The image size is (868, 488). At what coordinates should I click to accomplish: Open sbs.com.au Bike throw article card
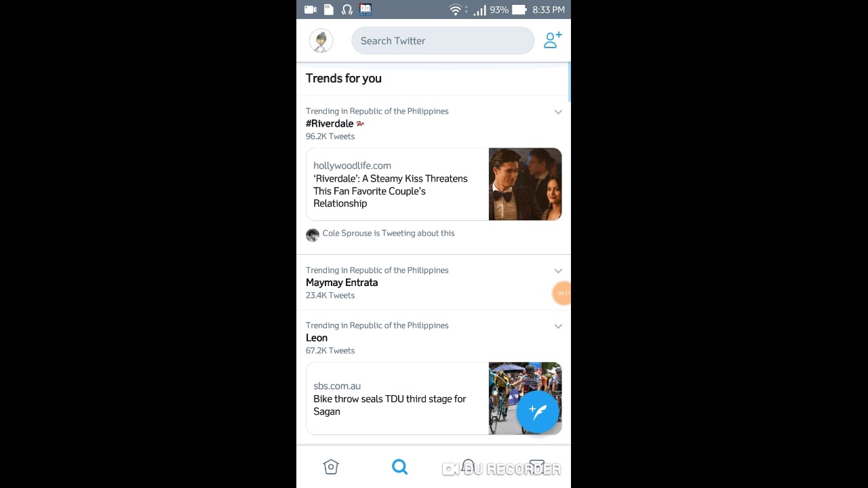click(x=434, y=399)
